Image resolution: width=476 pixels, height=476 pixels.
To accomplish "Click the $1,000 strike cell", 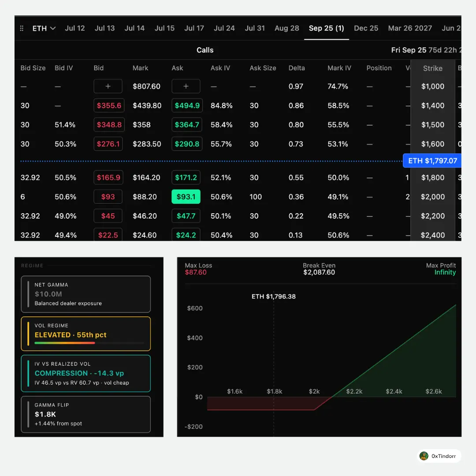I will [433, 86].
